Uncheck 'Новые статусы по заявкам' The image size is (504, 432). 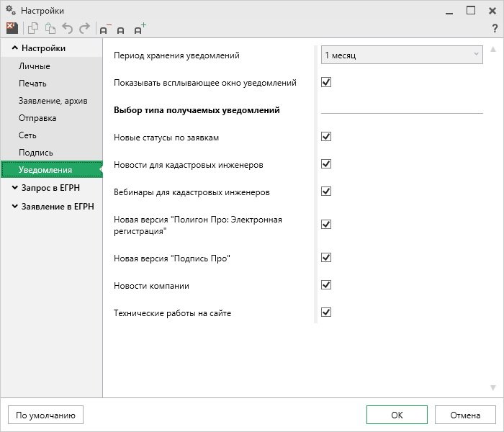click(326, 137)
